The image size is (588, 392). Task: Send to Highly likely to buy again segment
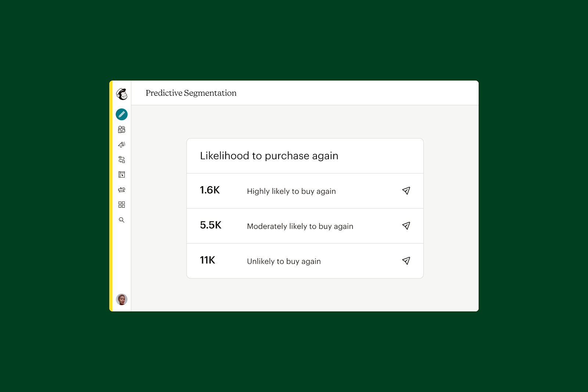pos(406,191)
